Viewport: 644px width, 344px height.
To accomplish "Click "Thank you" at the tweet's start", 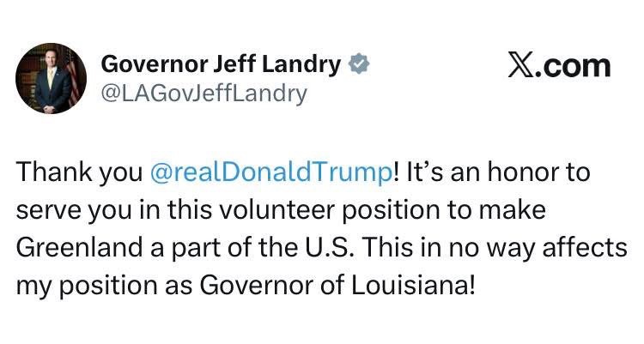I will pyautogui.click(x=78, y=172).
